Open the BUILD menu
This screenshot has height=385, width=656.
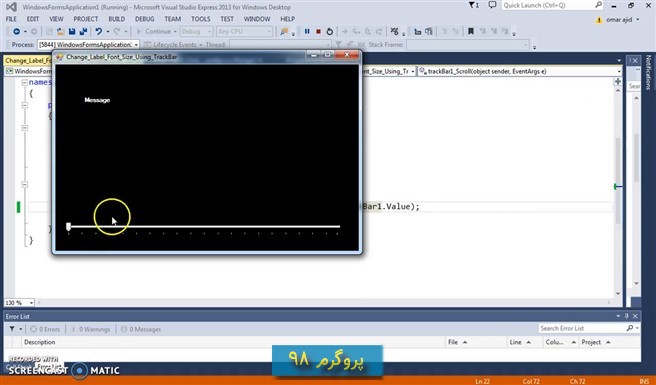click(116, 19)
